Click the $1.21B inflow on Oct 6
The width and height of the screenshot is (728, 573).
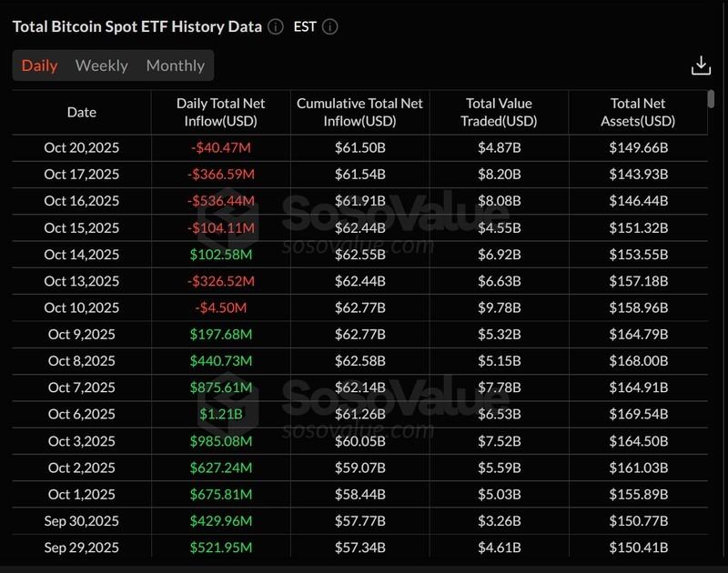coord(221,414)
